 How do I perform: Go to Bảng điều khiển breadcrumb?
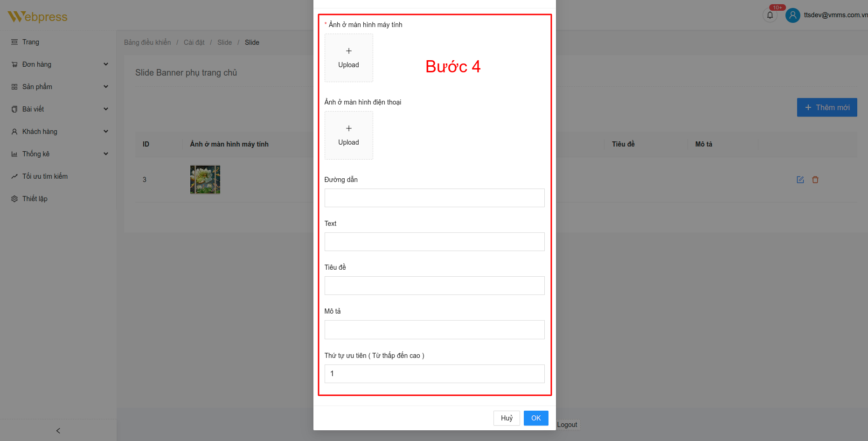(147, 42)
